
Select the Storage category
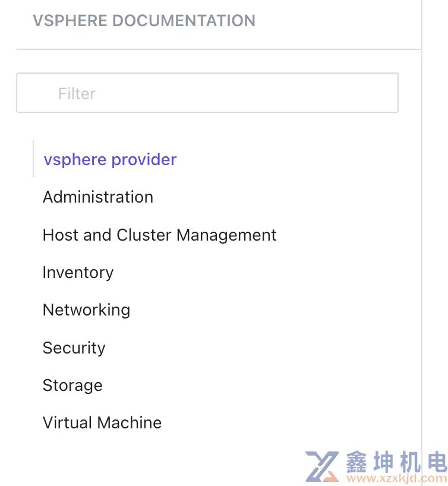72,386
